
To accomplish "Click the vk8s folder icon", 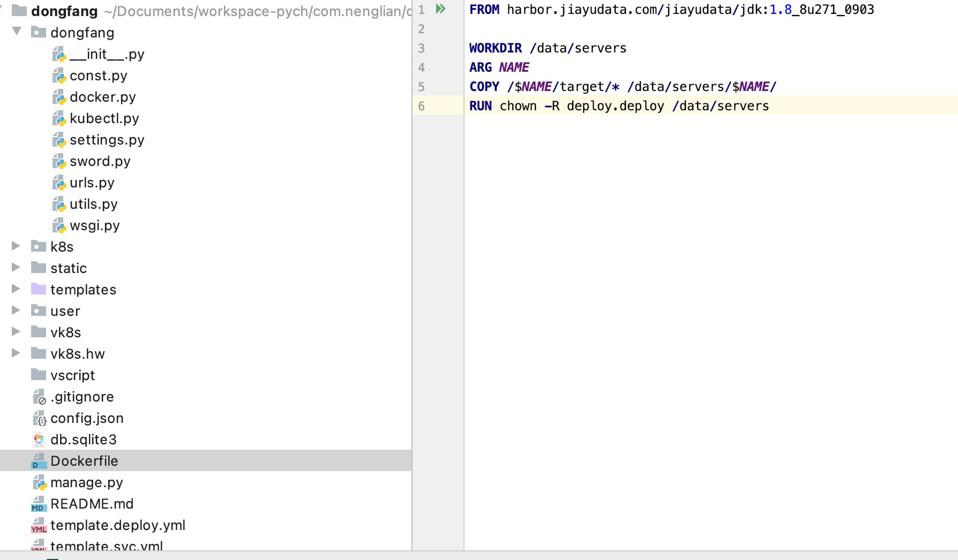I will pos(39,331).
